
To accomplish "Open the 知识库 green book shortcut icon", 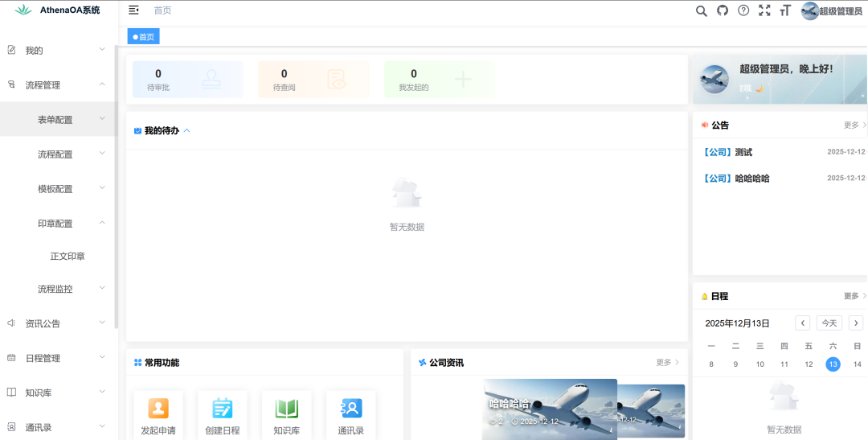I will click(x=287, y=409).
